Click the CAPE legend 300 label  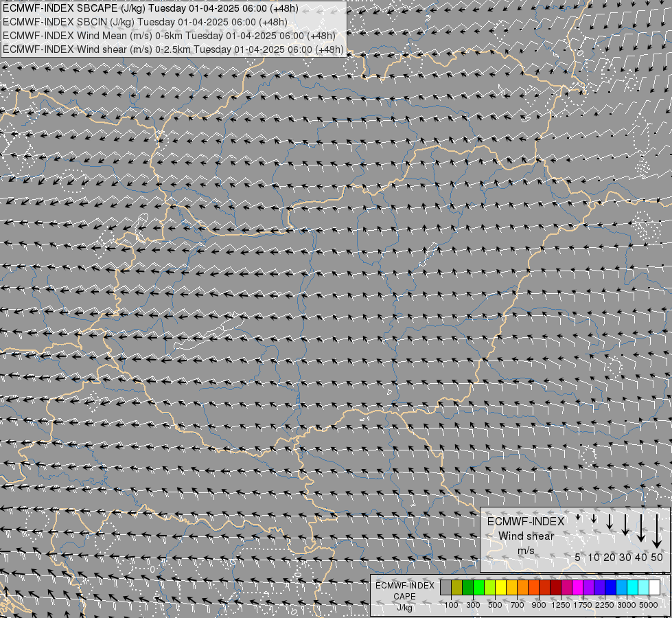point(473,605)
